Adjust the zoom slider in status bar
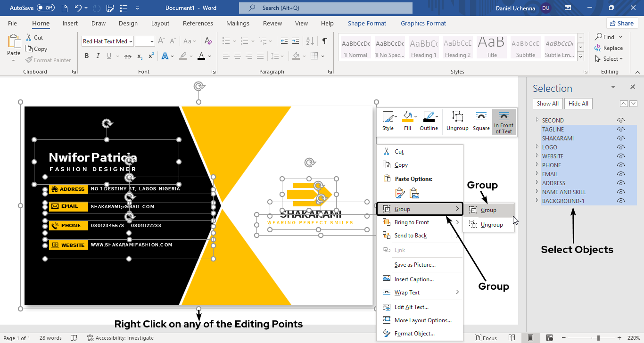 598,338
